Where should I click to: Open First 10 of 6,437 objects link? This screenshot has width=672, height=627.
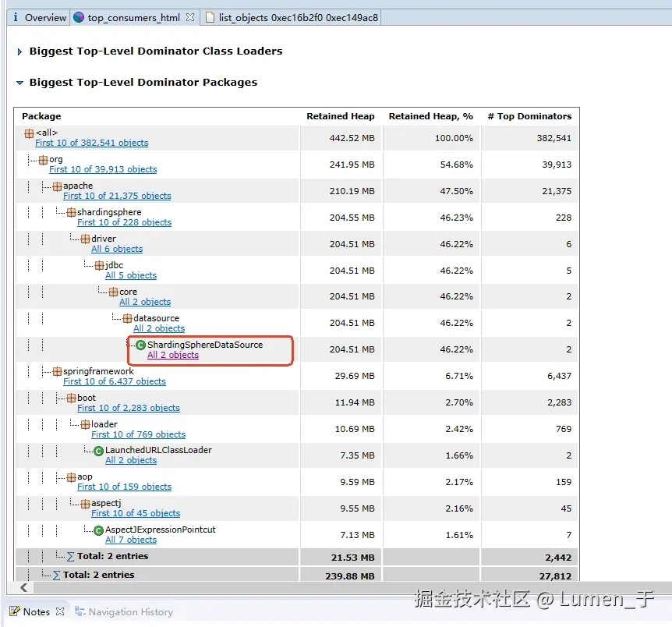[x=114, y=382]
